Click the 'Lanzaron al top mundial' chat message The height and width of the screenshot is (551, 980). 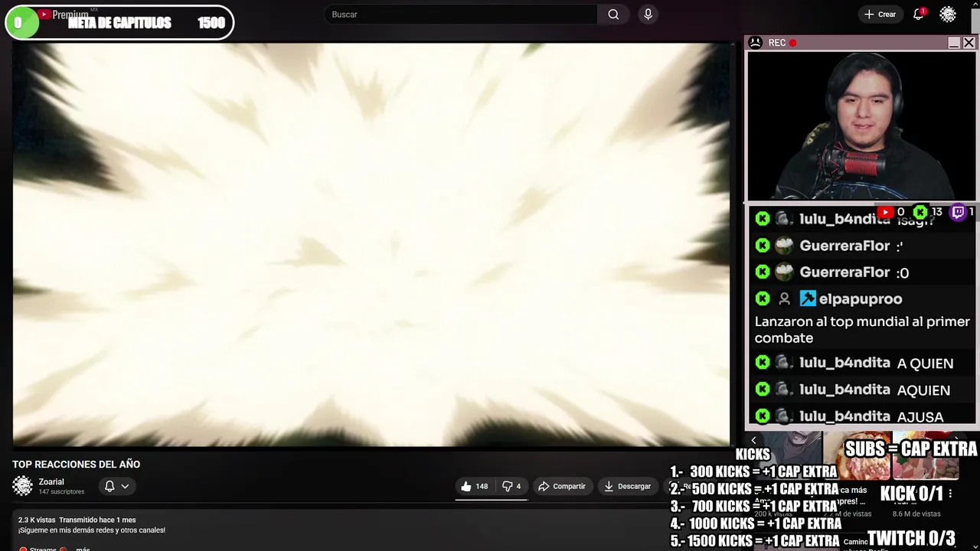[x=862, y=330]
